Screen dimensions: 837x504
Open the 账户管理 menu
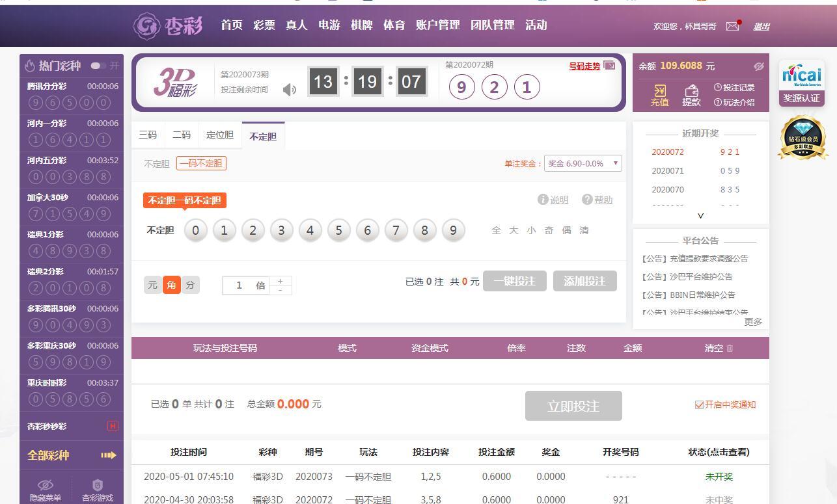(438, 25)
